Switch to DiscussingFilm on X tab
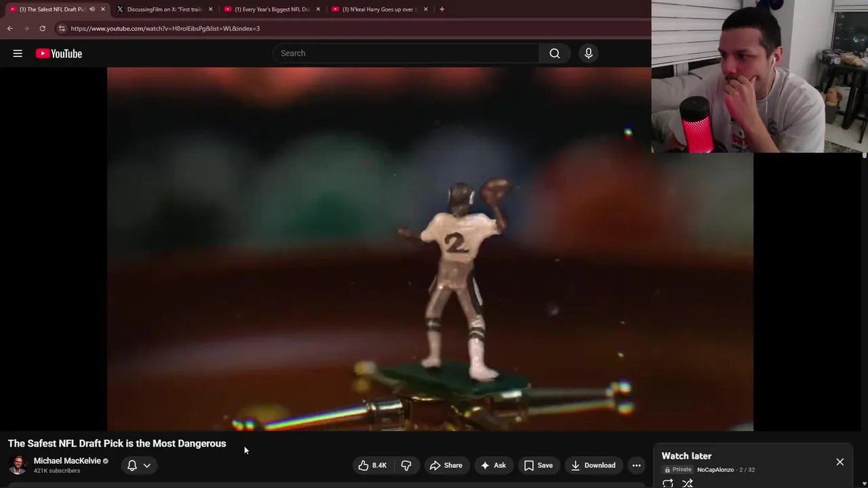This screenshot has width=868, height=488. [x=163, y=9]
